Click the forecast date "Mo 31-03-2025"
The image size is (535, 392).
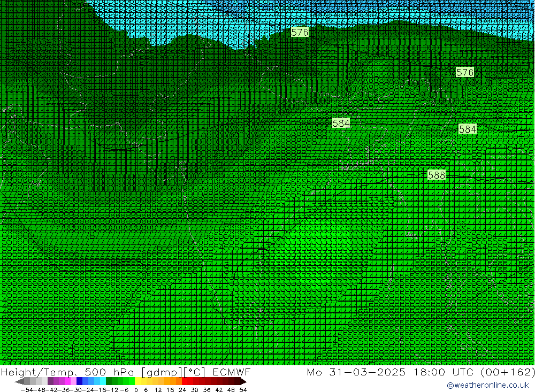tap(356, 372)
